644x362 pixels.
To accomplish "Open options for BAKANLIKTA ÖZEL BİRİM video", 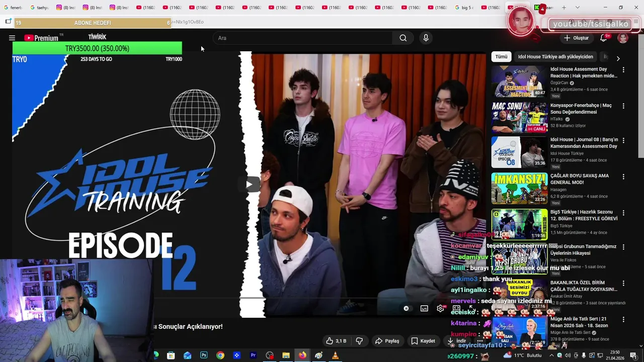I will tap(623, 284).
